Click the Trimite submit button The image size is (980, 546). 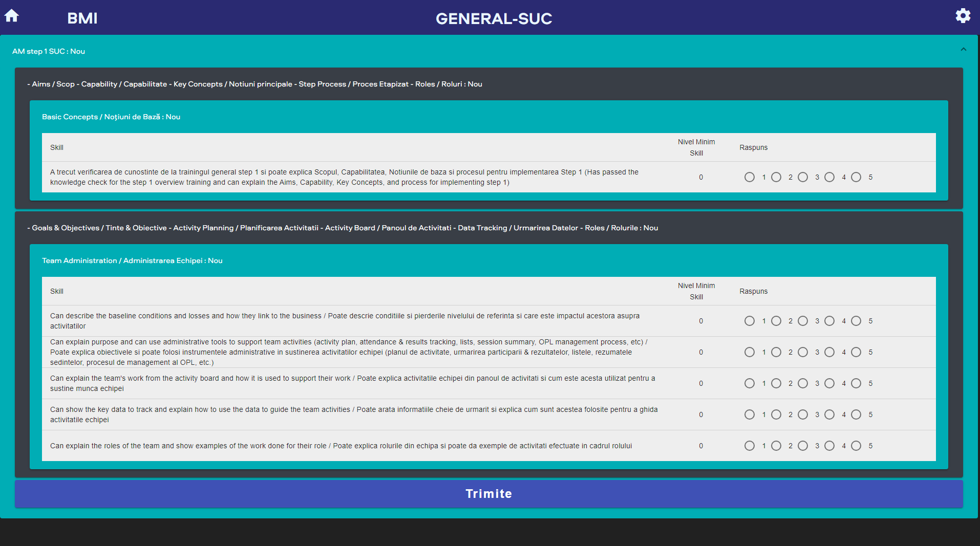click(x=488, y=494)
